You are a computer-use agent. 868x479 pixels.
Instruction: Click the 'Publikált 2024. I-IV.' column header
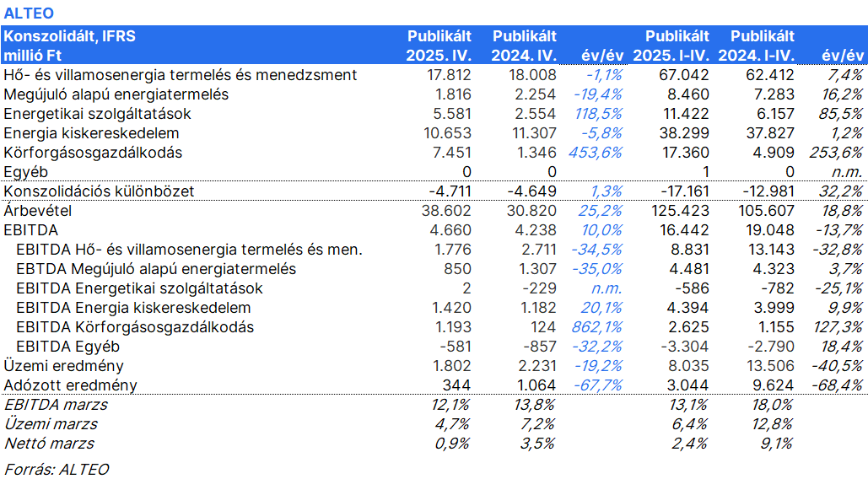[757, 46]
